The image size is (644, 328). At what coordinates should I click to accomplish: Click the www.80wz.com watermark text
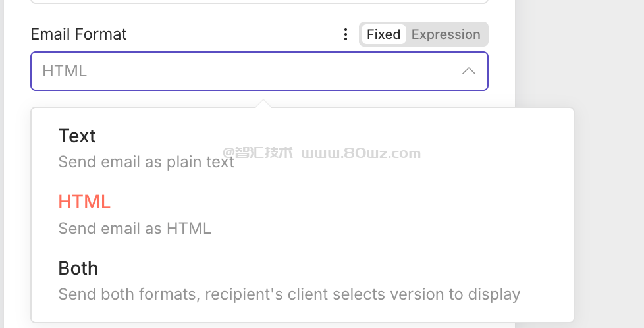[361, 153]
